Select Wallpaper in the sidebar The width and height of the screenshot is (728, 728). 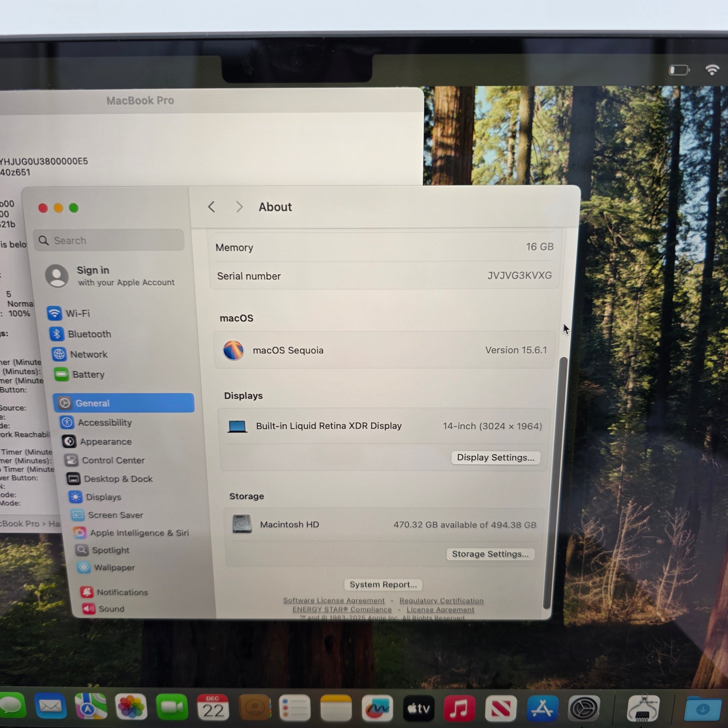coord(114,568)
